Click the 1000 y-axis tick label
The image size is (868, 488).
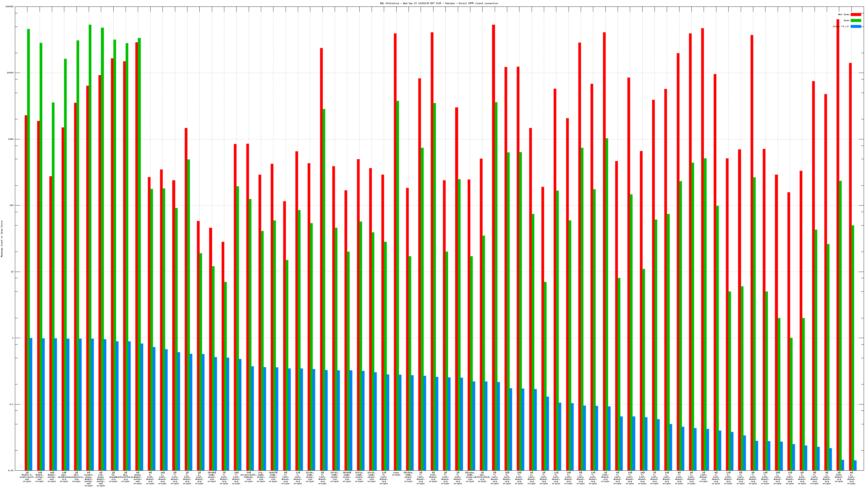click(x=11, y=139)
